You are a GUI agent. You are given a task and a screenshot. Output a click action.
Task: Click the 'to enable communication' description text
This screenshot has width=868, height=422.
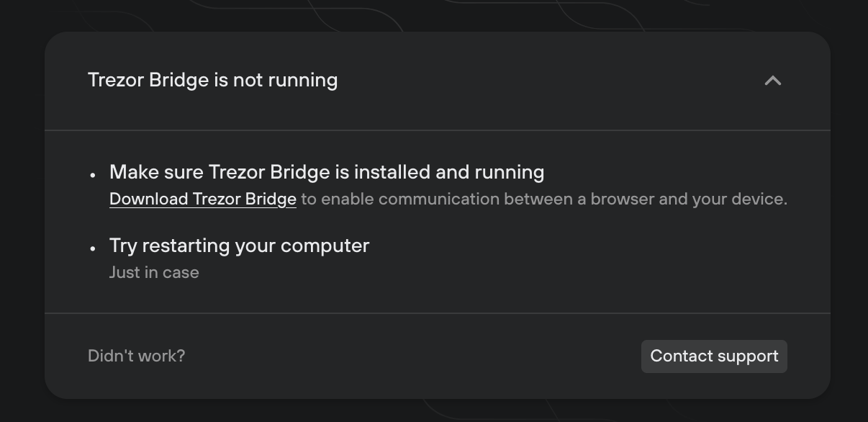point(543,199)
